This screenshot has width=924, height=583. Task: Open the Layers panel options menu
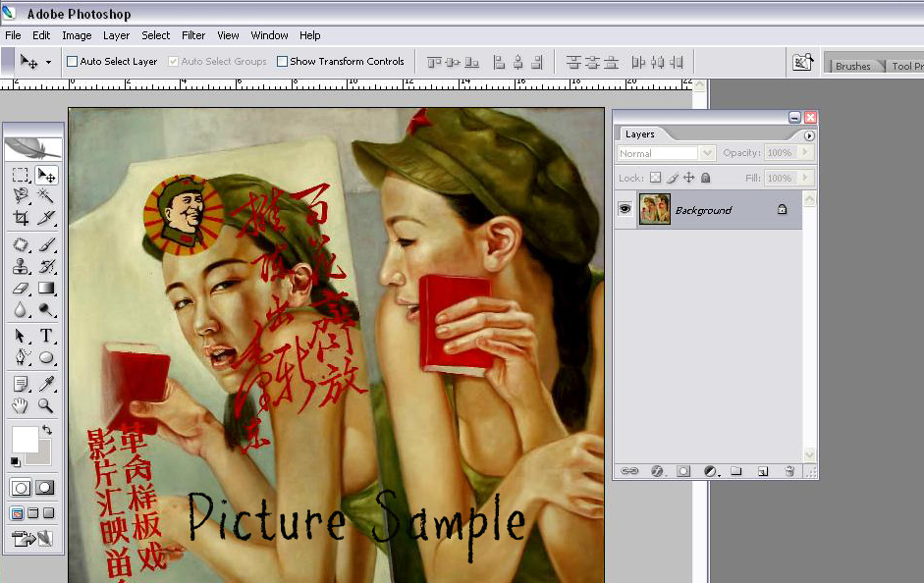point(809,136)
